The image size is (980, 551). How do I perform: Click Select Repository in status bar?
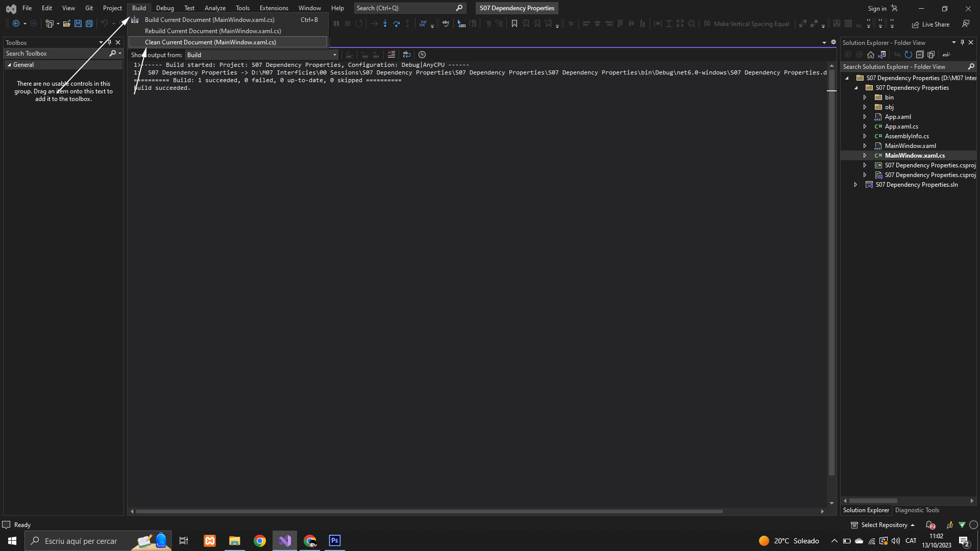884,525
